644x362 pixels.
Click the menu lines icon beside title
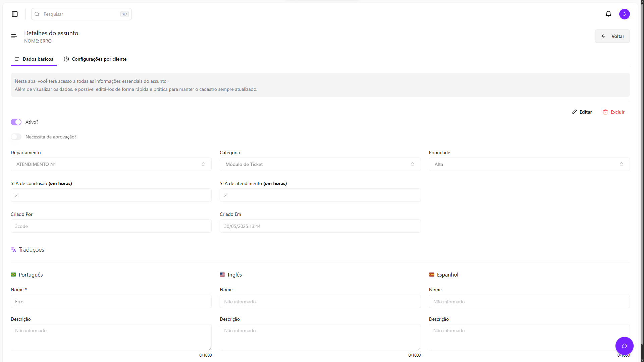(14, 36)
